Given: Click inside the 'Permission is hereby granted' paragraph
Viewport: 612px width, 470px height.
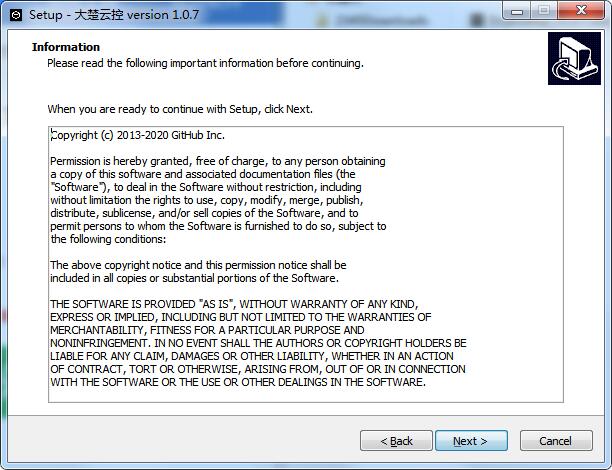Looking at the screenshot, I should [x=218, y=200].
